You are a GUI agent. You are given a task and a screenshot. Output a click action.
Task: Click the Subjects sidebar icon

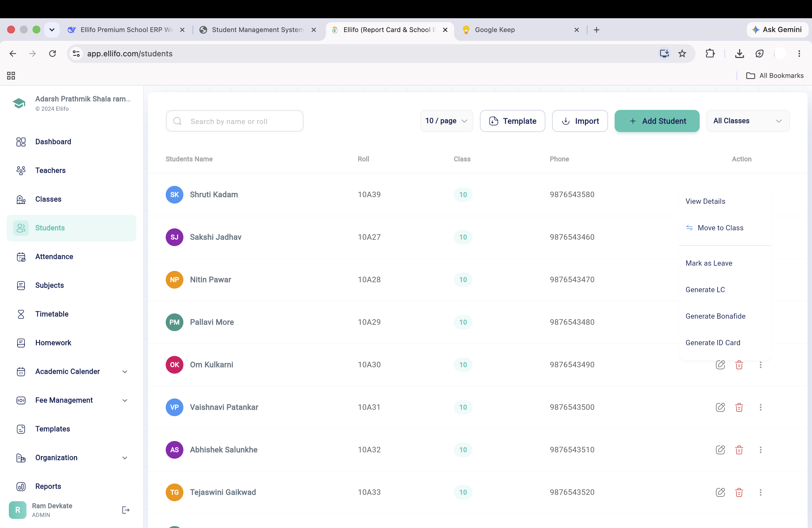click(21, 285)
